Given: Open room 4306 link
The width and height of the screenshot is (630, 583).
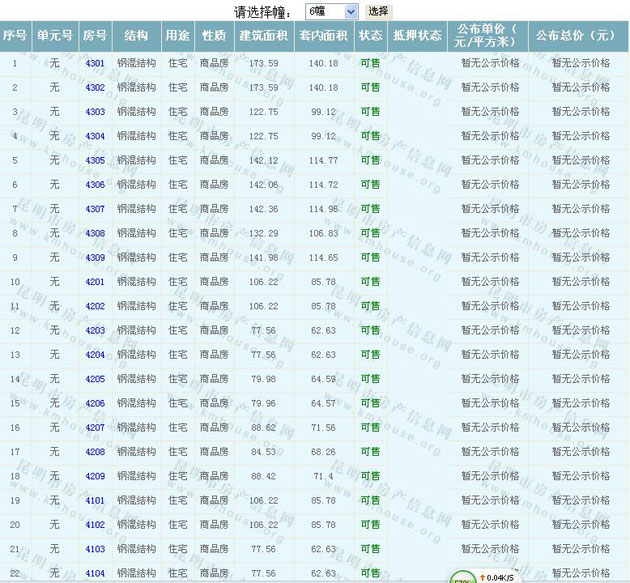Looking at the screenshot, I should pyautogui.click(x=95, y=185).
